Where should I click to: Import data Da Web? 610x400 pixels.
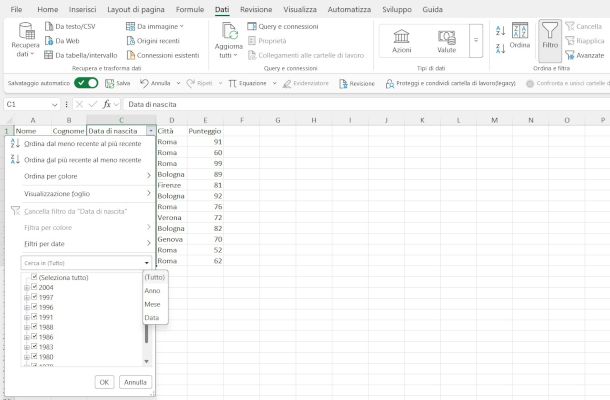point(62,41)
